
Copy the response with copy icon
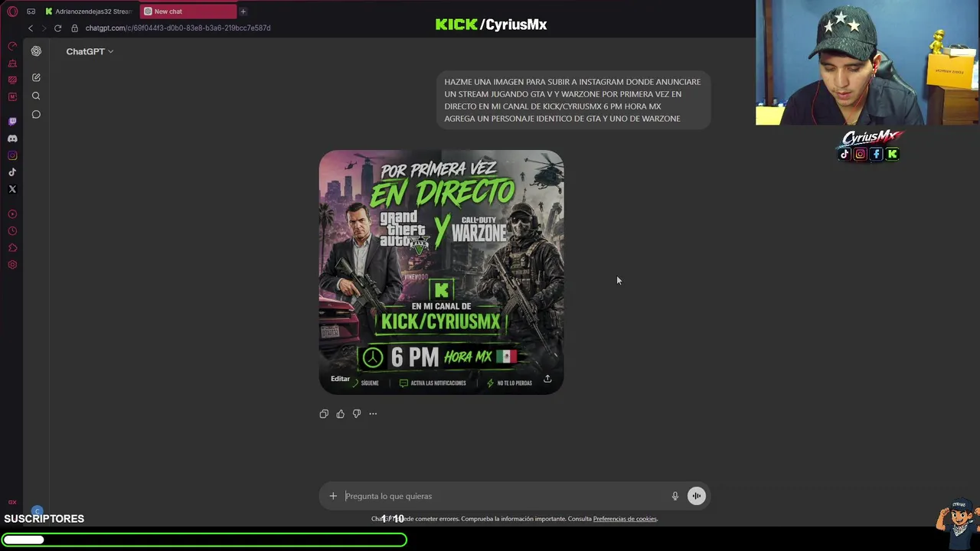(x=324, y=414)
